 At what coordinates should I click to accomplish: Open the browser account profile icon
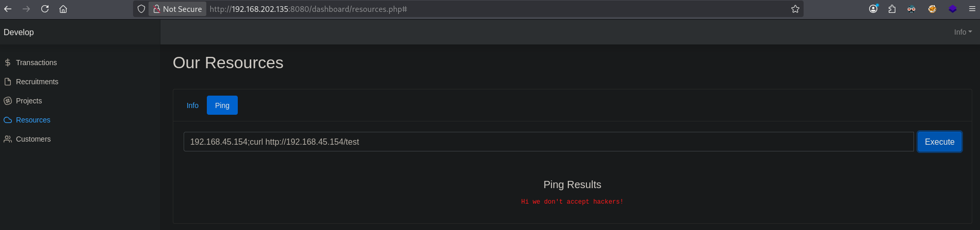tap(873, 9)
